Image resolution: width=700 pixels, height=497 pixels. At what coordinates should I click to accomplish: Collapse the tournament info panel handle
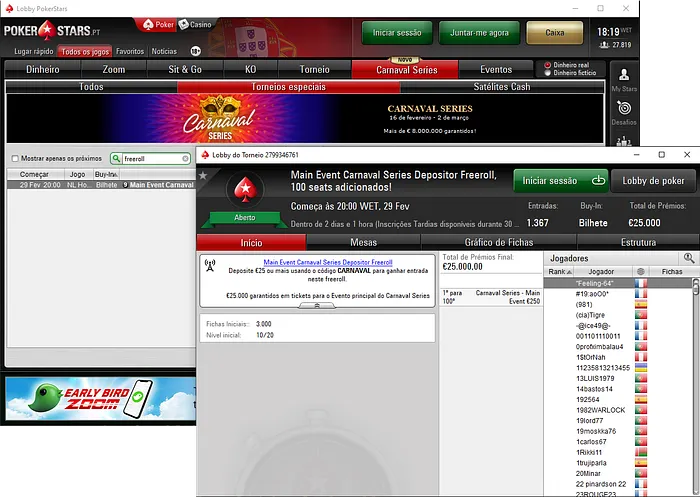point(317,305)
